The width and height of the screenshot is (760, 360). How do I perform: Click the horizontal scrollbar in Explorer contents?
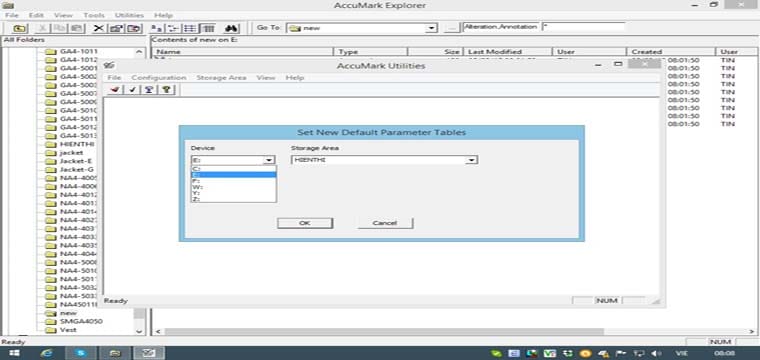tap(383, 332)
